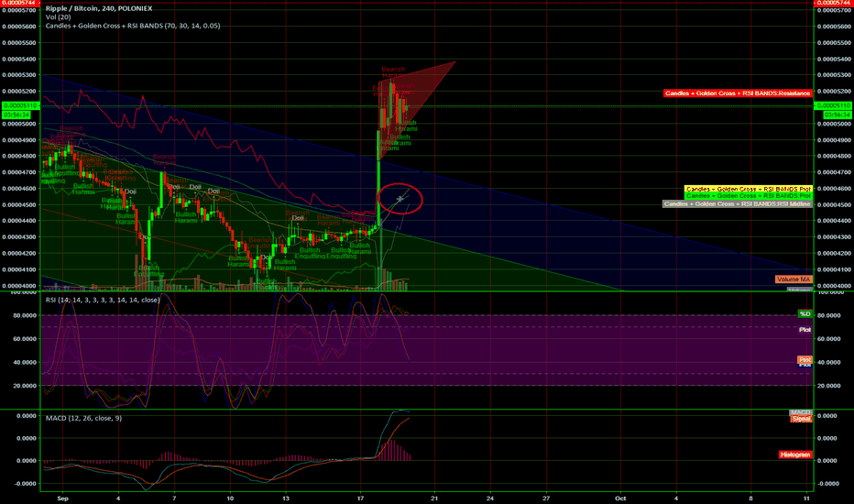This screenshot has width=854, height=504.
Task: Click the MACD (12, 26, close, 9) label
Action: [x=84, y=418]
